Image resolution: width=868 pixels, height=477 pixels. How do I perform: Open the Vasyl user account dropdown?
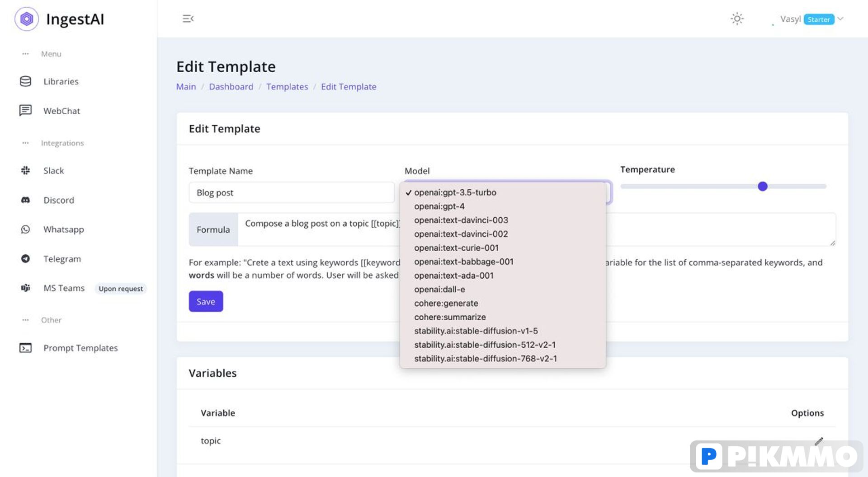tap(811, 19)
